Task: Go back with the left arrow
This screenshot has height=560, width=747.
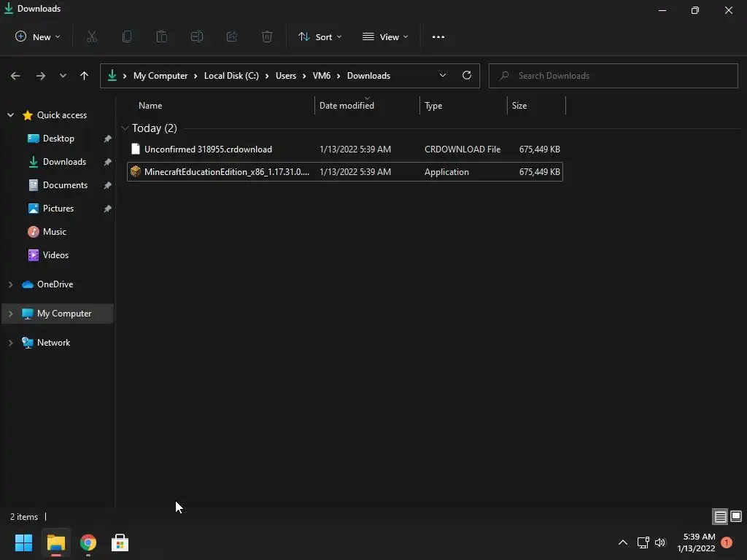Action: click(x=15, y=76)
